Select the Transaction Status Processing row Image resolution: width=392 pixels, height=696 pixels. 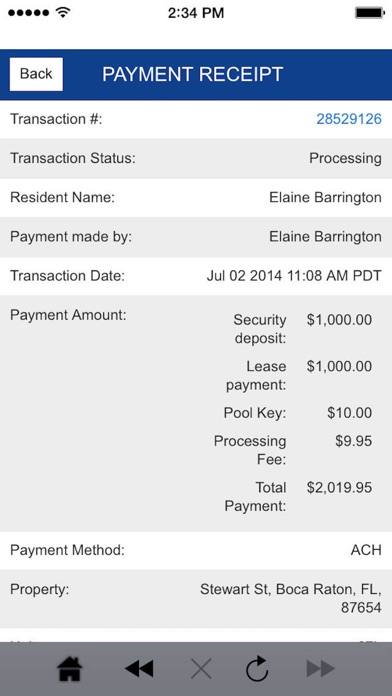(x=196, y=158)
